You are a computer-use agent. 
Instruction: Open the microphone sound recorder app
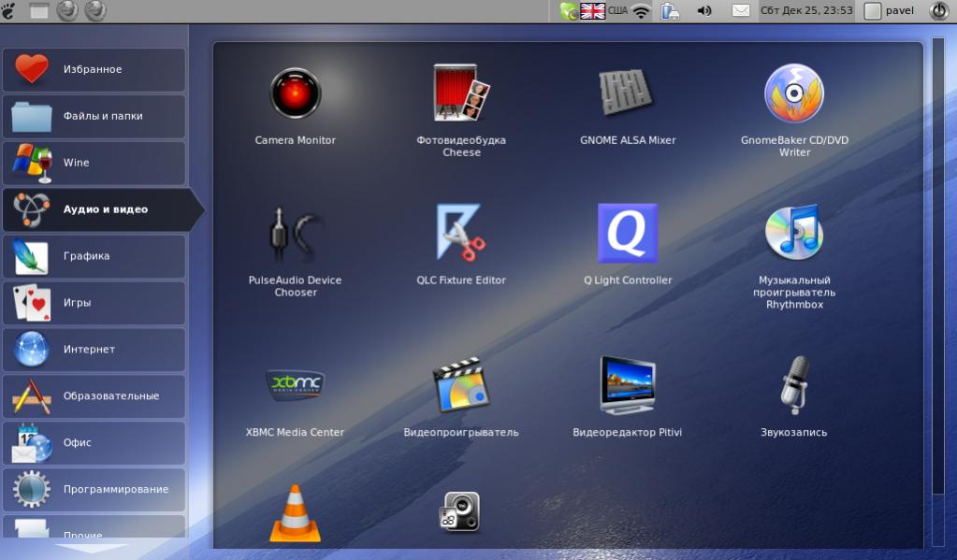click(x=794, y=385)
